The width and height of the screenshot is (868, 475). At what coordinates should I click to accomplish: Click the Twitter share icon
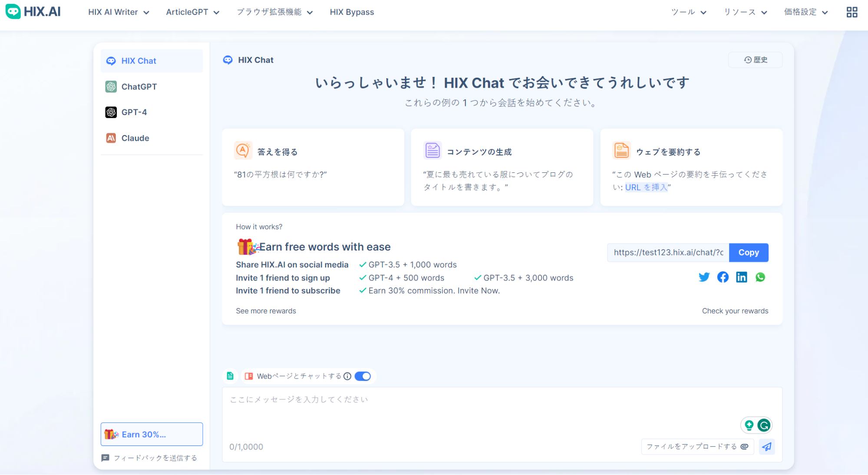(x=704, y=277)
